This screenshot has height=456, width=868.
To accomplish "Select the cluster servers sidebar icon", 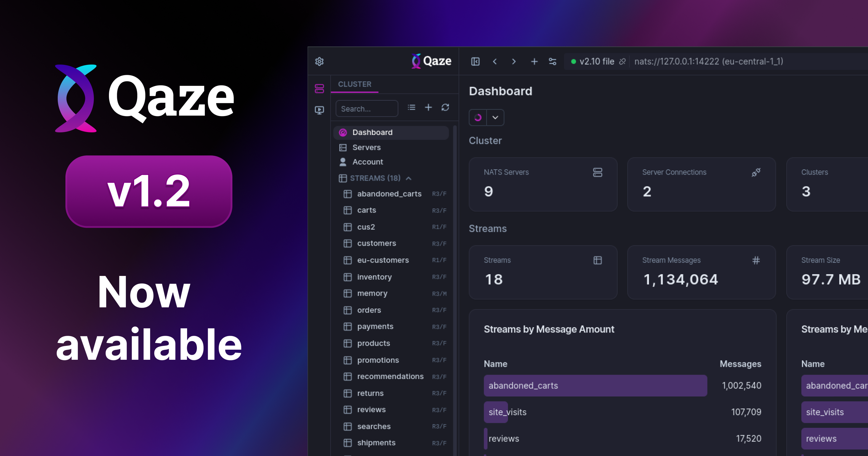I will pos(319,89).
